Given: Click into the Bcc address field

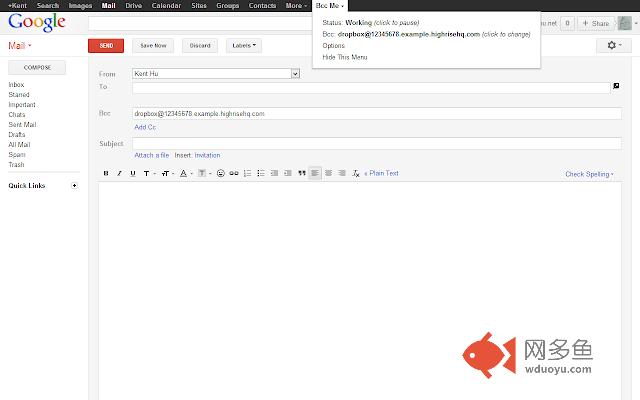Looking at the screenshot, I should (x=377, y=113).
